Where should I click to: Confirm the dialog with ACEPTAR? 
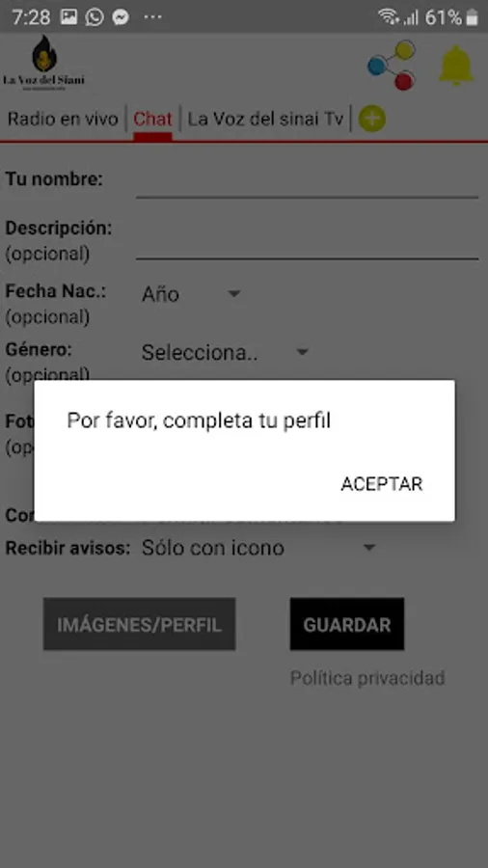click(x=382, y=484)
